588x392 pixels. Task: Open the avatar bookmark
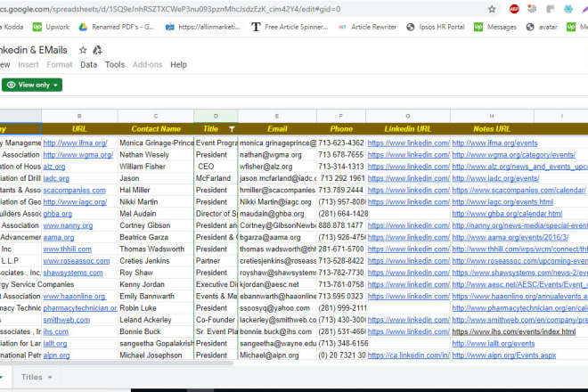(542, 27)
